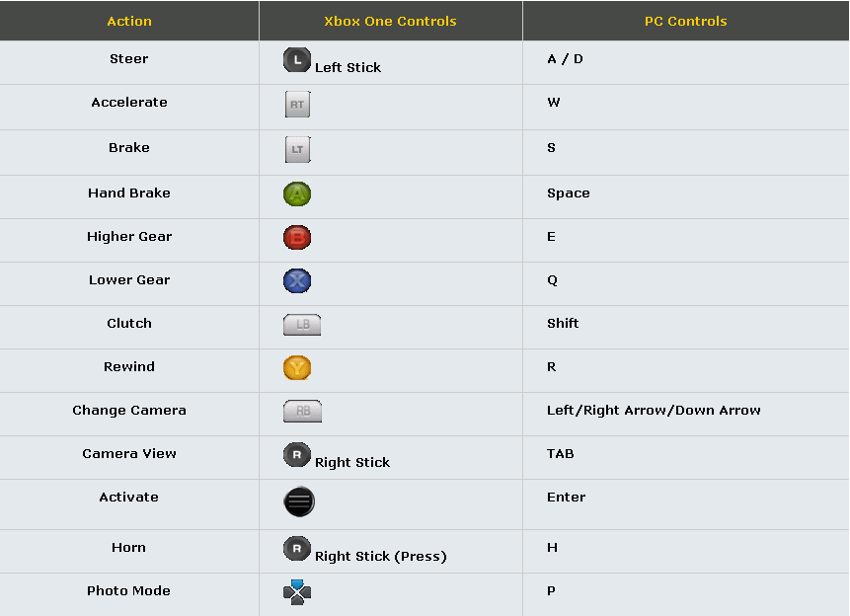Click the Hand Brake action label
The width and height of the screenshot is (850, 616).
tap(129, 193)
